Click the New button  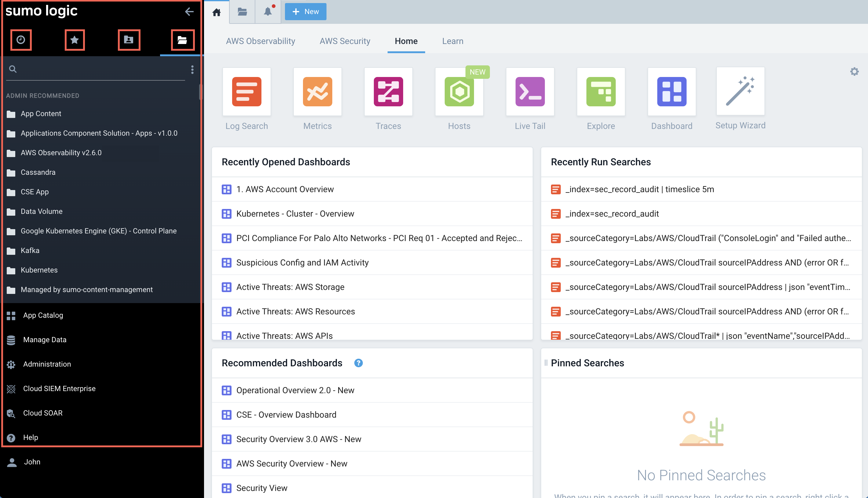tap(305, 12)
